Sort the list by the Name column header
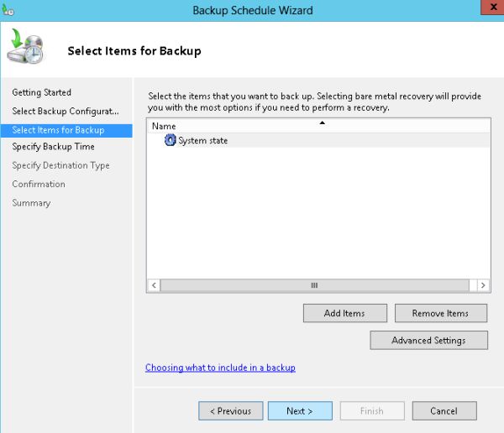 [318, 126]
